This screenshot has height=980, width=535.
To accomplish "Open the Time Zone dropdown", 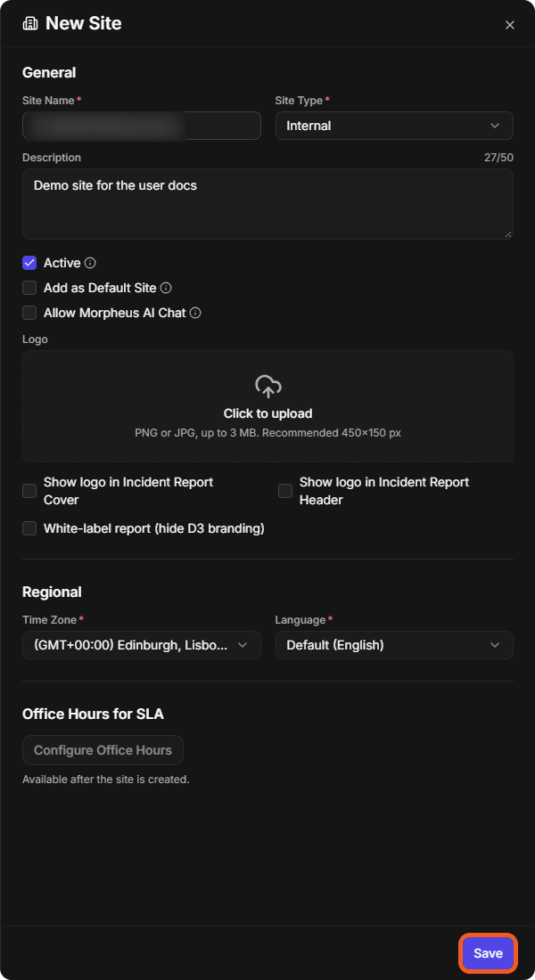I will pos(142,645).
